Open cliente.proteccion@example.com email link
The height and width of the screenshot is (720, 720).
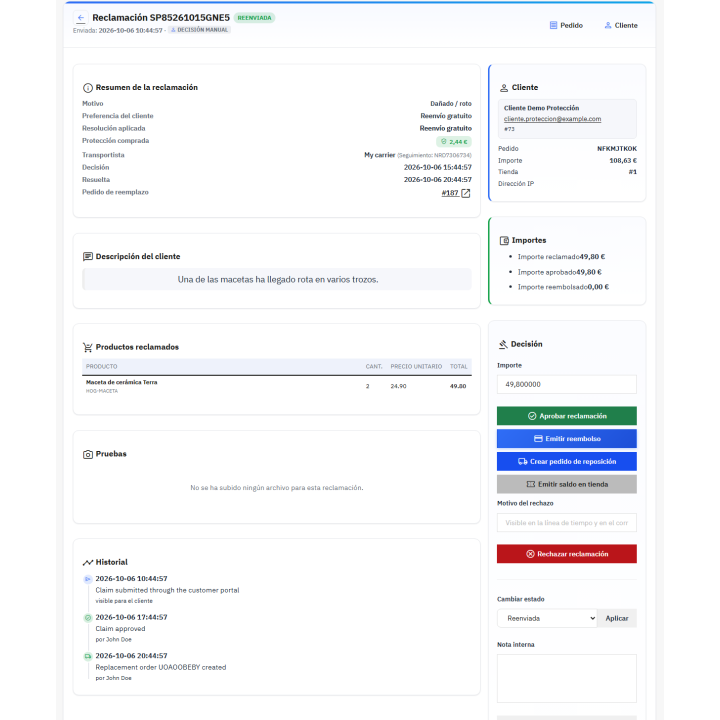(x=552, y=119)
